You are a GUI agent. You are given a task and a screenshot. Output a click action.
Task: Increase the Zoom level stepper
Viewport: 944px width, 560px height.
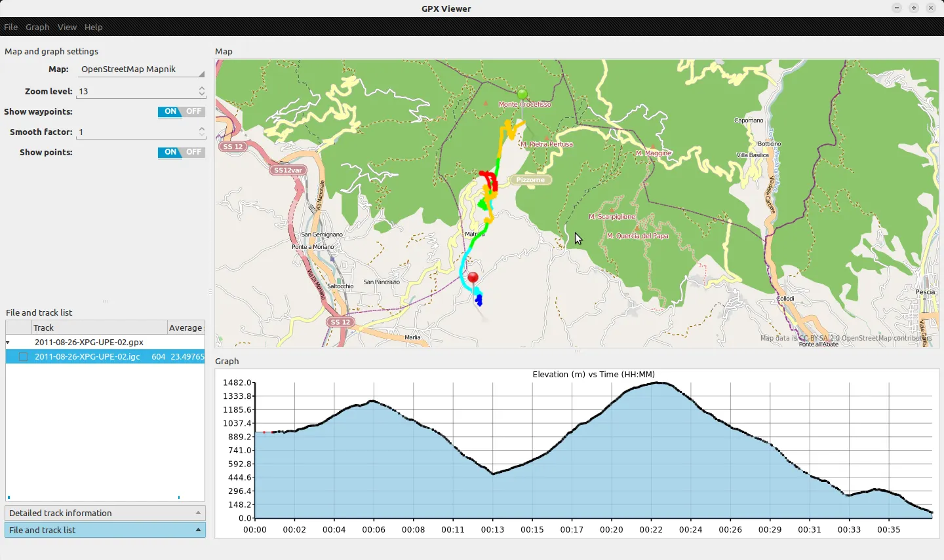[202, 88]
